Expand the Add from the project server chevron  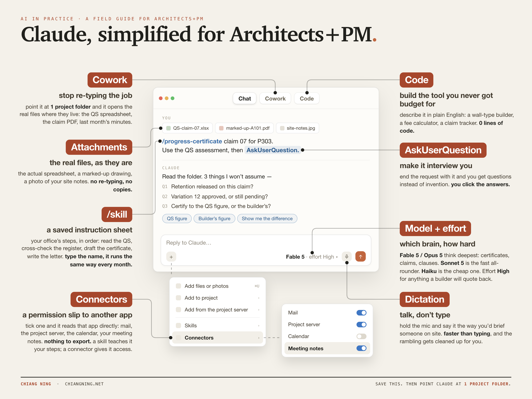coord(259,310)
